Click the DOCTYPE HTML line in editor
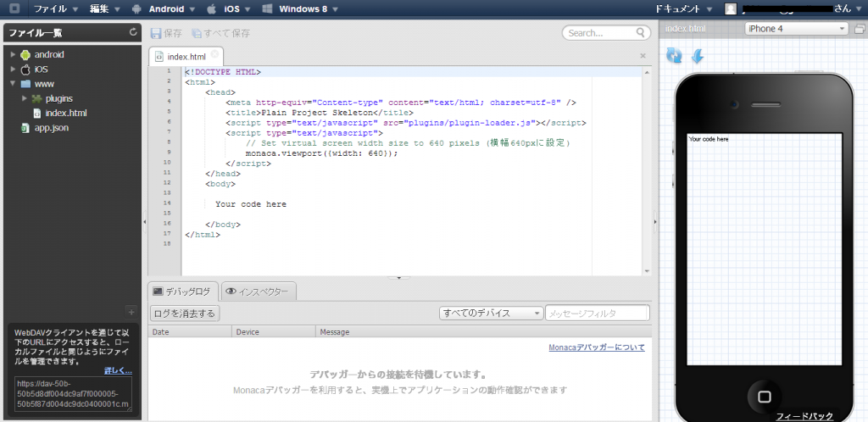Viewport: 868px width, 422px height. pyautogui.click(x=223, y=72)
